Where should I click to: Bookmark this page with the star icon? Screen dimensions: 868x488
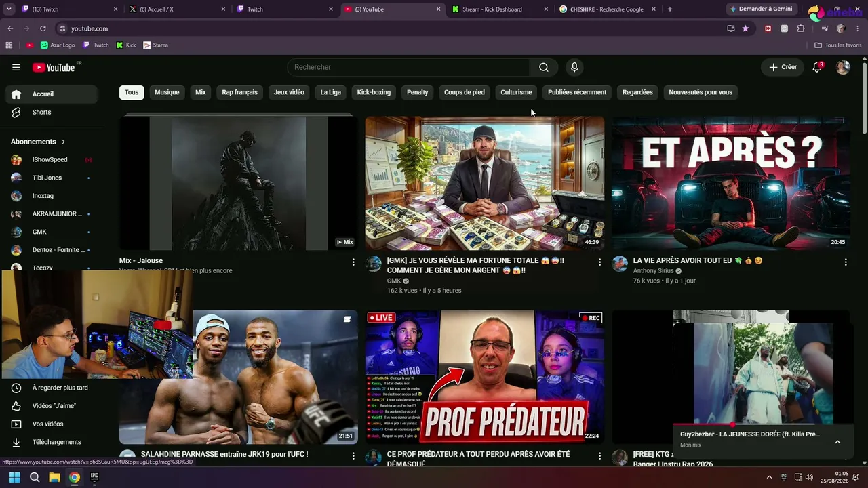point(745,28)
